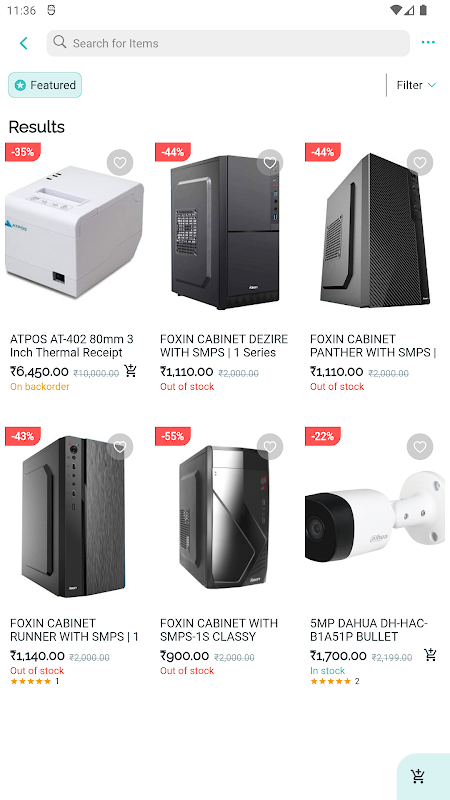450x800 pixels.
Task: View the ATPOS thermal printer image
Action: (74, 231)
